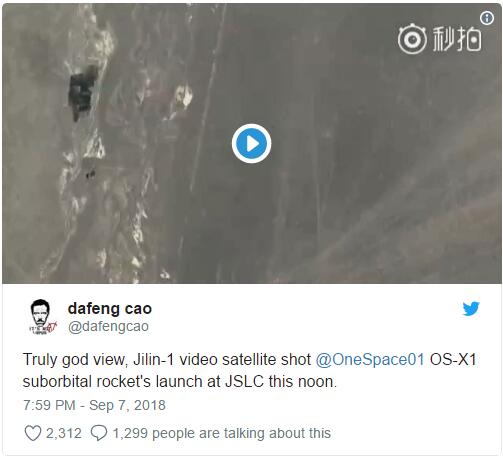Click 'OS-X1' in the tweet text

[x=453, y=360]
